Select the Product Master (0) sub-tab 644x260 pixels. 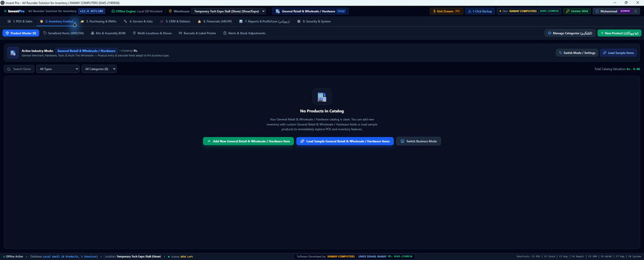(21, 33)
